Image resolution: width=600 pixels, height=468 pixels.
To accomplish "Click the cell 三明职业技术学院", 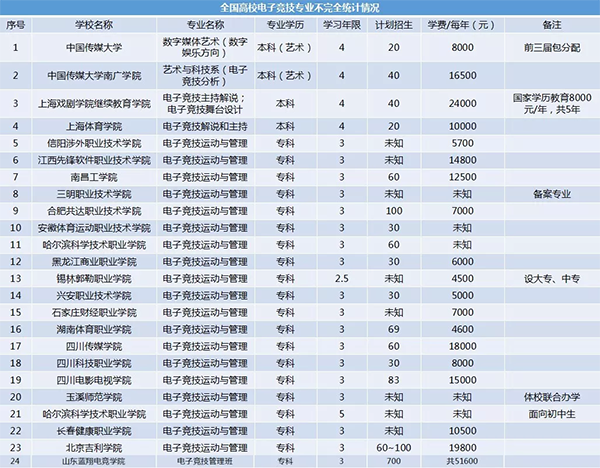I will [x=94, y=194].
